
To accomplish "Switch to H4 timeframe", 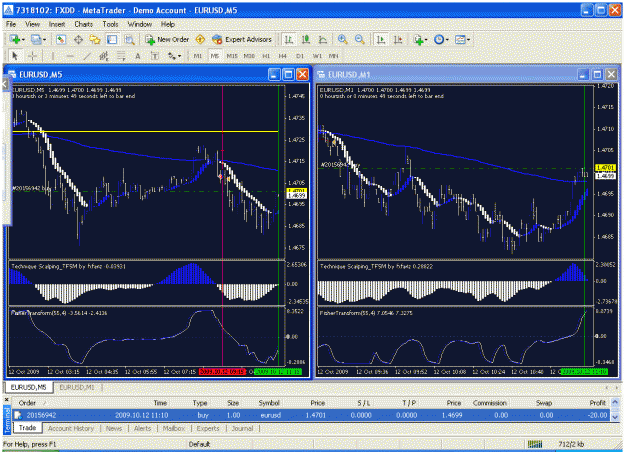I will [283, 56].
